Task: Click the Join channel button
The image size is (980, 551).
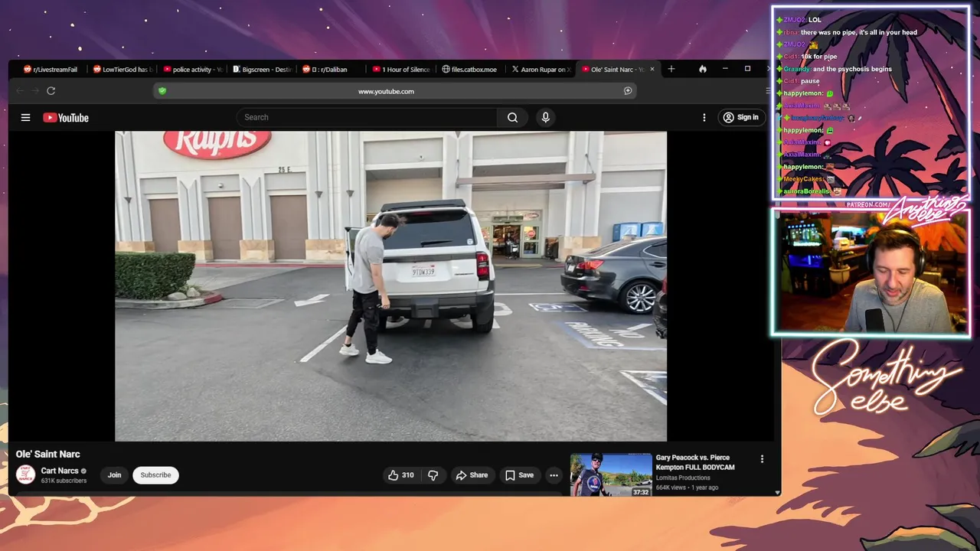Action: point(114,475)
